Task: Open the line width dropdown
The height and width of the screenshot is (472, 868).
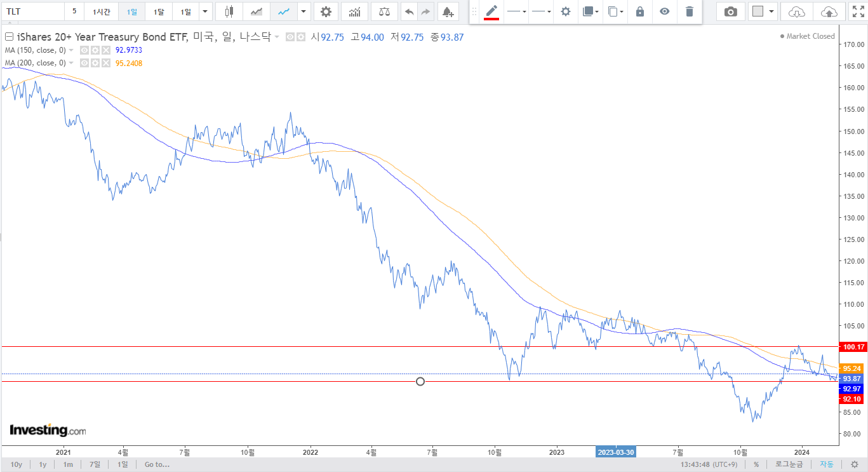Action: [541, 11]
